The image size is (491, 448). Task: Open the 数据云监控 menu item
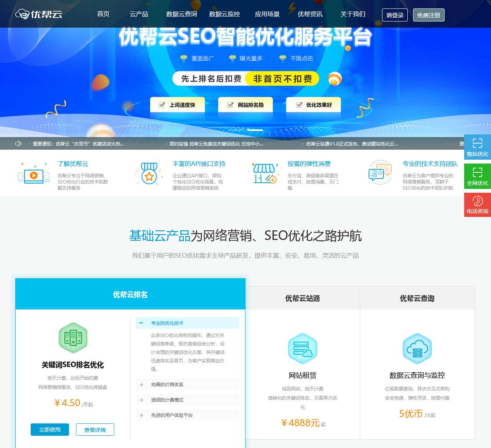[x=224, y=14]
